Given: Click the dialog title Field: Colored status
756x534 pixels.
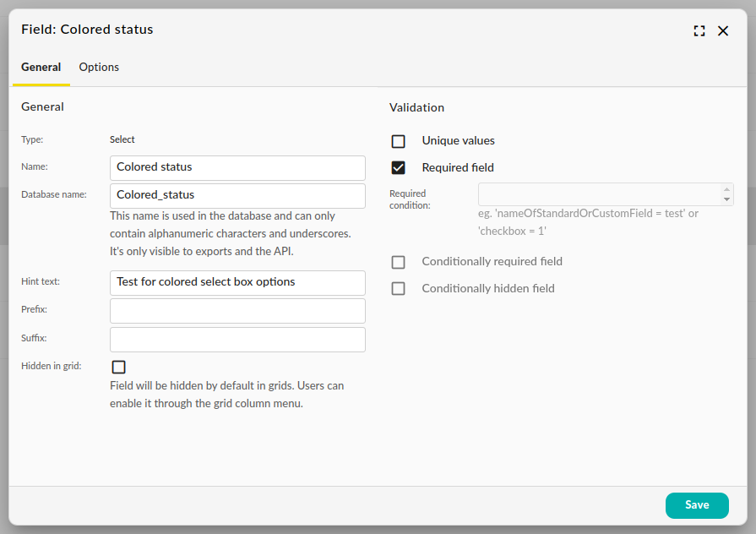Looking at the screenshot, I should (87, 30).
